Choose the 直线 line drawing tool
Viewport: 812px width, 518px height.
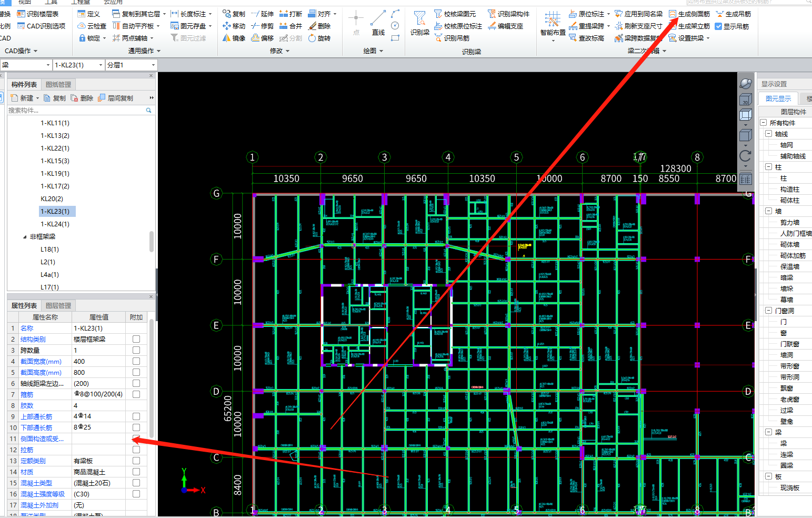coord(378,23)
